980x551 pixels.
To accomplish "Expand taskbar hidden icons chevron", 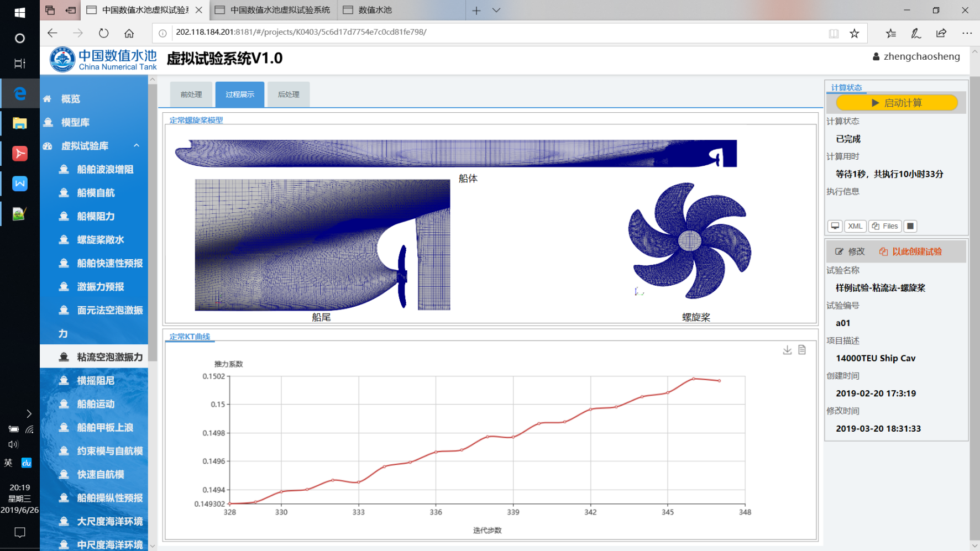I will (x=29, y=413).
